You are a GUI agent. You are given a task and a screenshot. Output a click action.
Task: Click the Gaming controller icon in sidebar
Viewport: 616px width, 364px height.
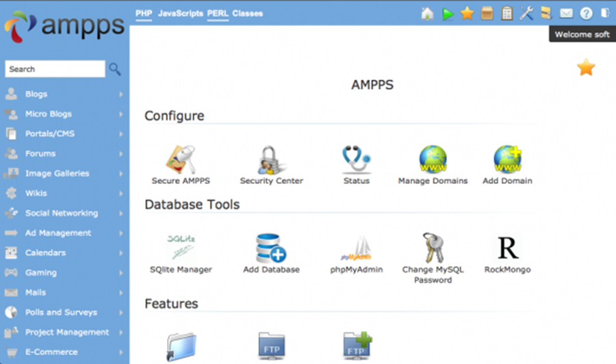click(11, 272)
